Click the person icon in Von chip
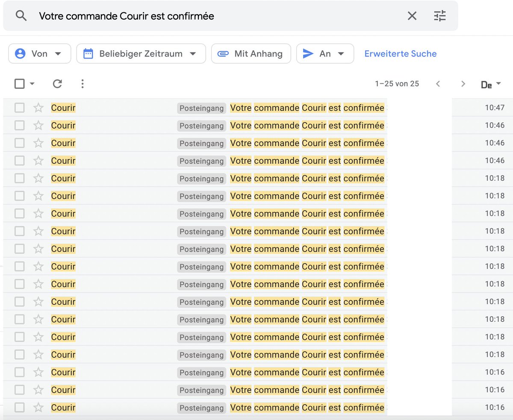 [20, 54]
